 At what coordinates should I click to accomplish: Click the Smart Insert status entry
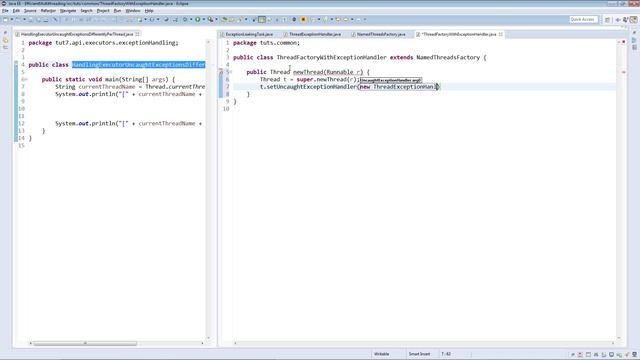[419, 354]
